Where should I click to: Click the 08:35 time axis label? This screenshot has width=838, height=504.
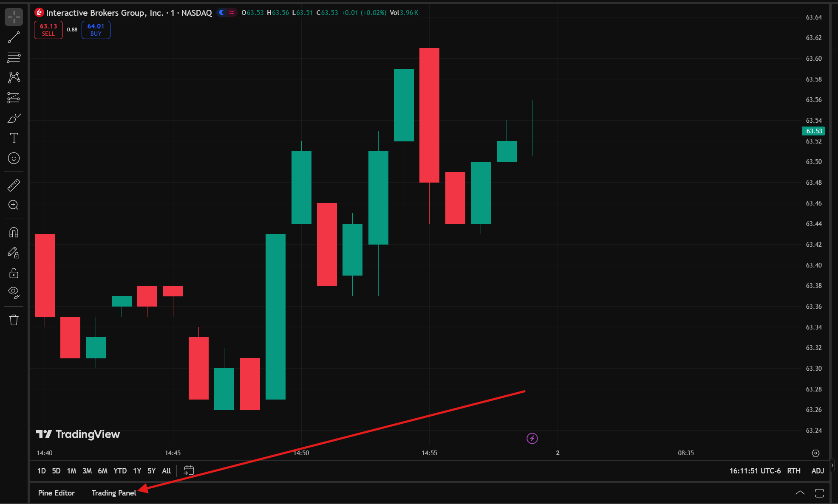[686, 453]
